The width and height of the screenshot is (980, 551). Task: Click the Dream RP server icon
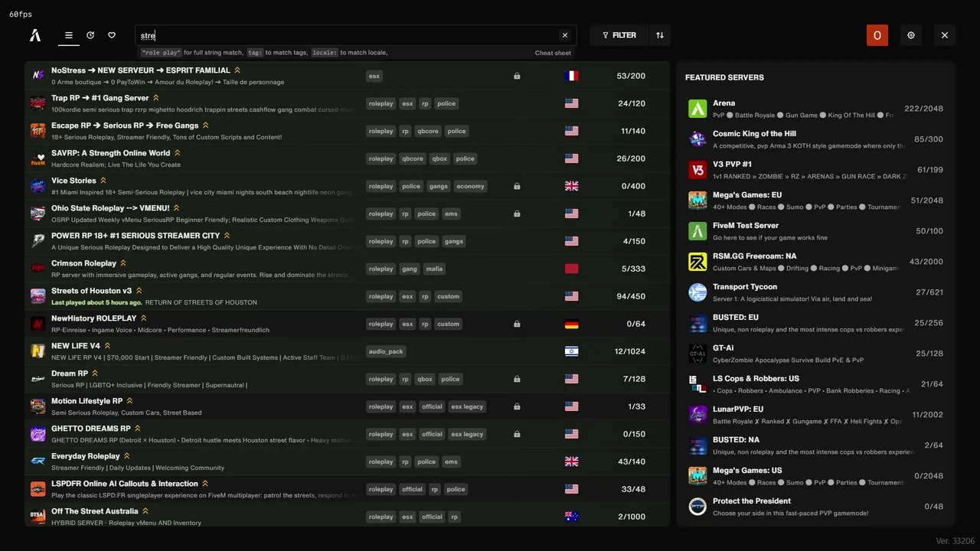38,379
